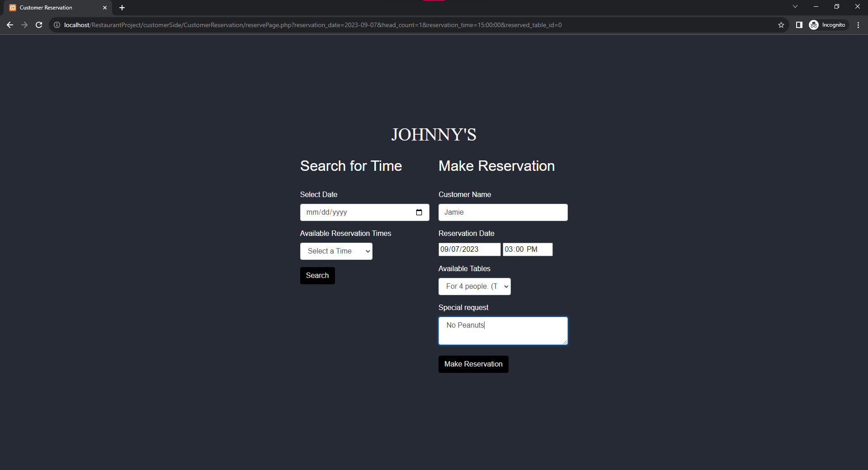868x470 pixels.
Task: Open the tab search chevron
Action: (795, 6)
